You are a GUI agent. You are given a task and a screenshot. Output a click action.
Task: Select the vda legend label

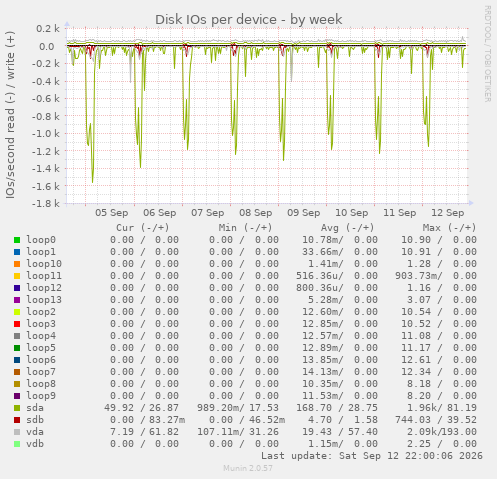[x=35, y=432]
